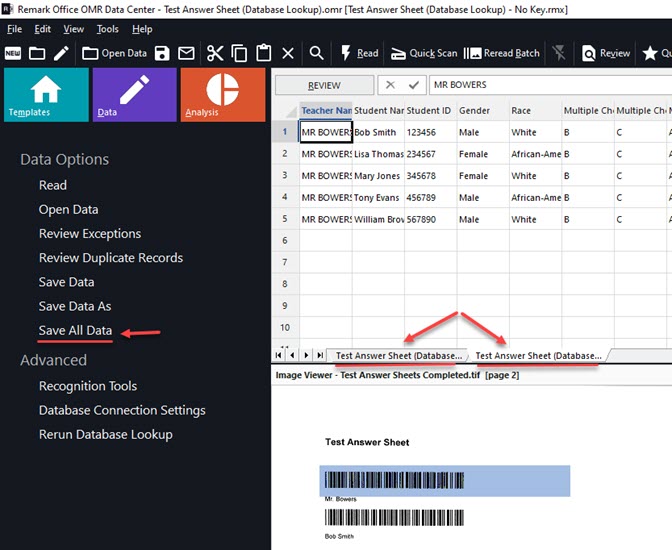The height and width of the screenshot is (550, 672).
Task: Click the floppy disk Save icon
Action: click(x=162, y=54)
